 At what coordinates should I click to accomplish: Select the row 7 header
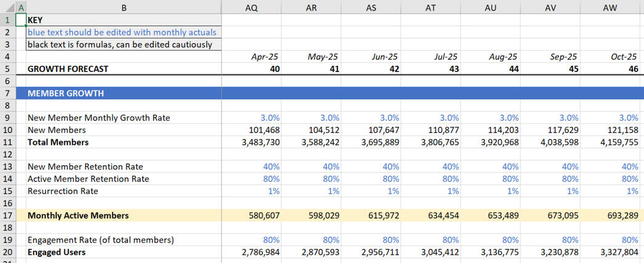pos(7,94)
